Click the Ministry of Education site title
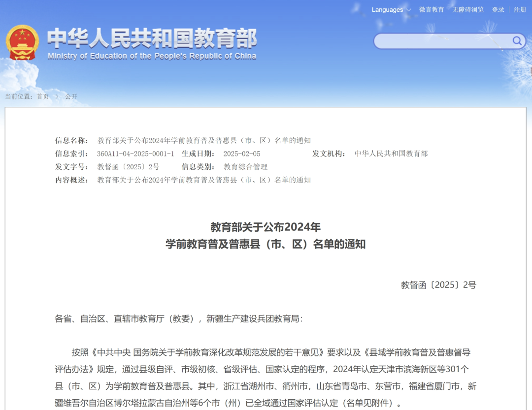This screenshot has height=410, width=532. click(152, 44)
